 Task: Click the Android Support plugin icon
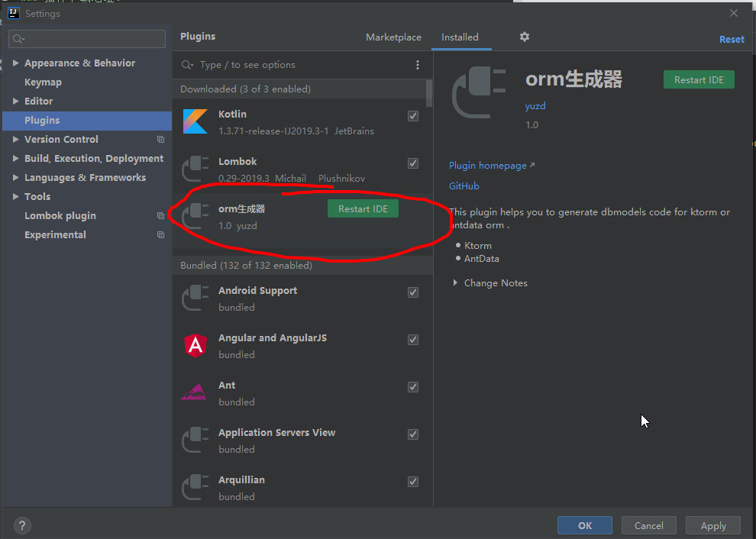click(x=195, y=298)
